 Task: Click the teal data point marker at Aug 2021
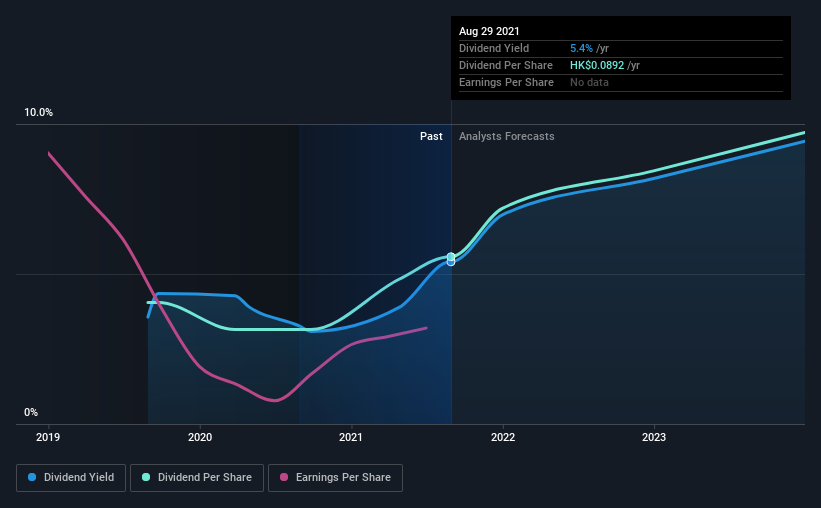point(451,257)
